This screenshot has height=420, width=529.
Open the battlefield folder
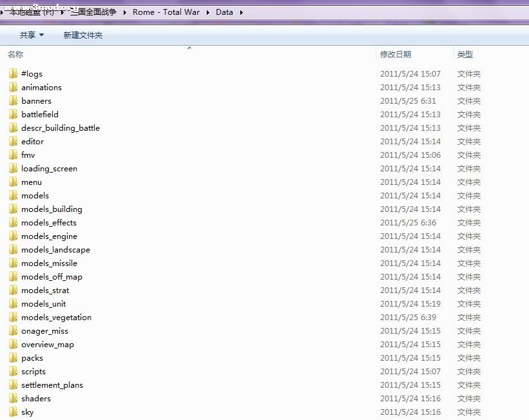tap(39, 114)
